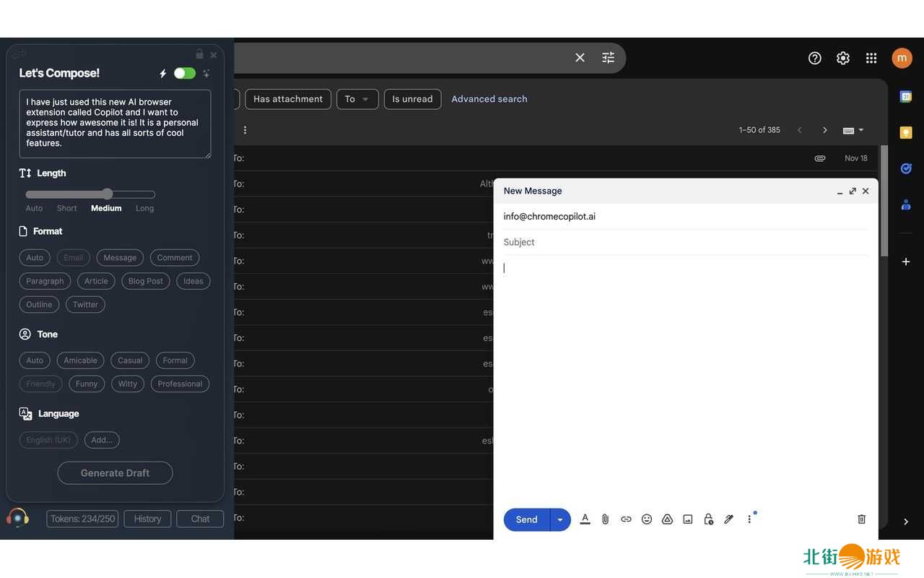Select the Casual tone option
This screenshot has width=924, height=578.
130,361
